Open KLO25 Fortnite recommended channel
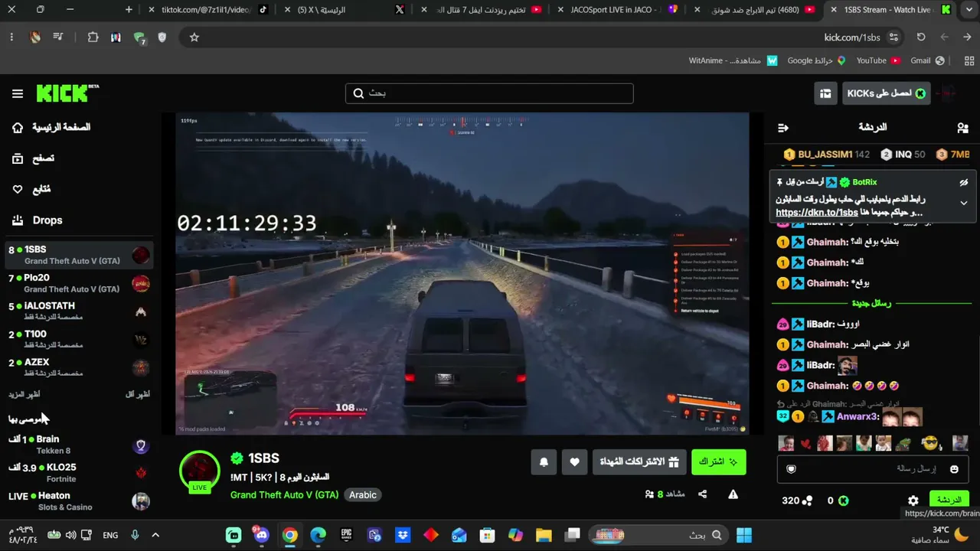 [79, 473]
